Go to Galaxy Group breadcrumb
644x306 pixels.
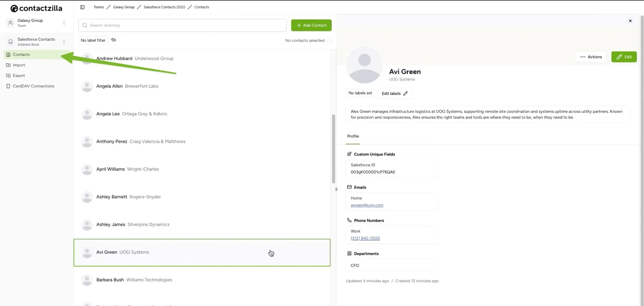123,7
